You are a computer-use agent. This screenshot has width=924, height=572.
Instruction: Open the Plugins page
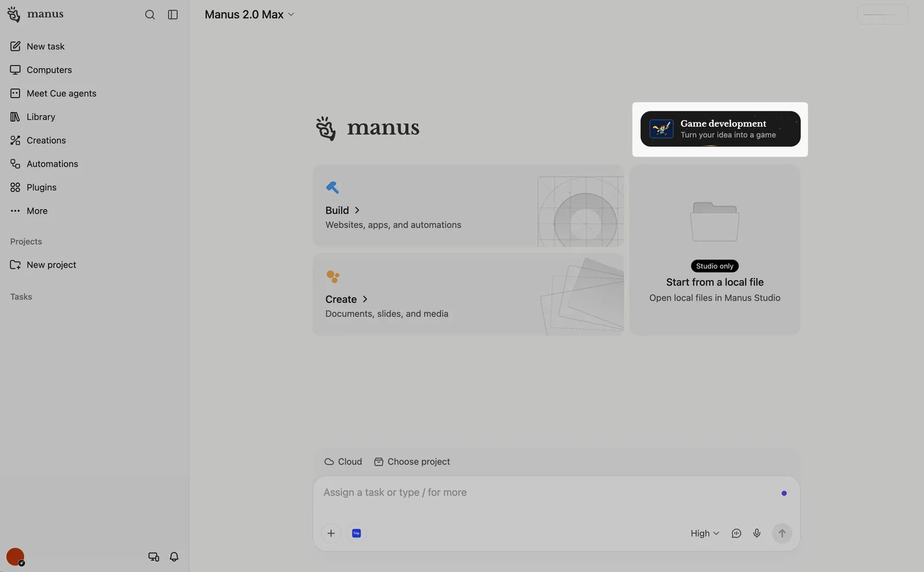[95, 187]
